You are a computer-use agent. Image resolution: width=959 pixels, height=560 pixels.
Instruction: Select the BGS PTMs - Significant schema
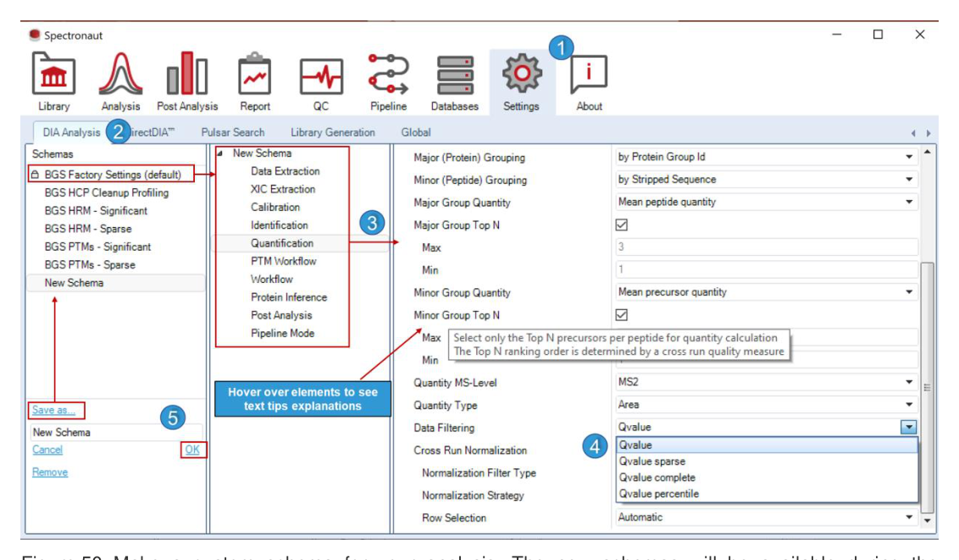(x=97, y=247)
